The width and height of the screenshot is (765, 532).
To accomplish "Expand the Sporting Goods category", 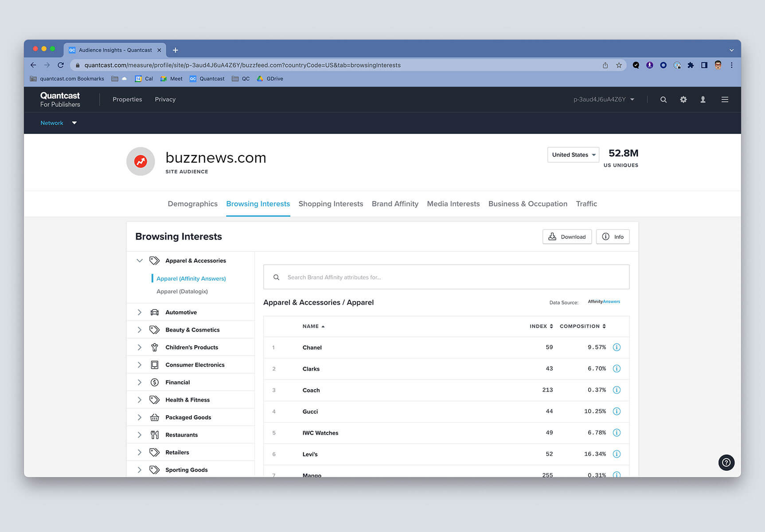I will click(x=140, y=470).
